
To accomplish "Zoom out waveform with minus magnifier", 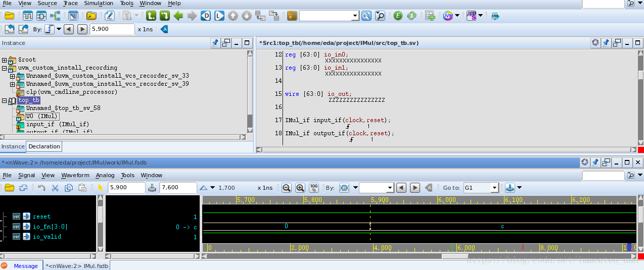I will point(286,188).
